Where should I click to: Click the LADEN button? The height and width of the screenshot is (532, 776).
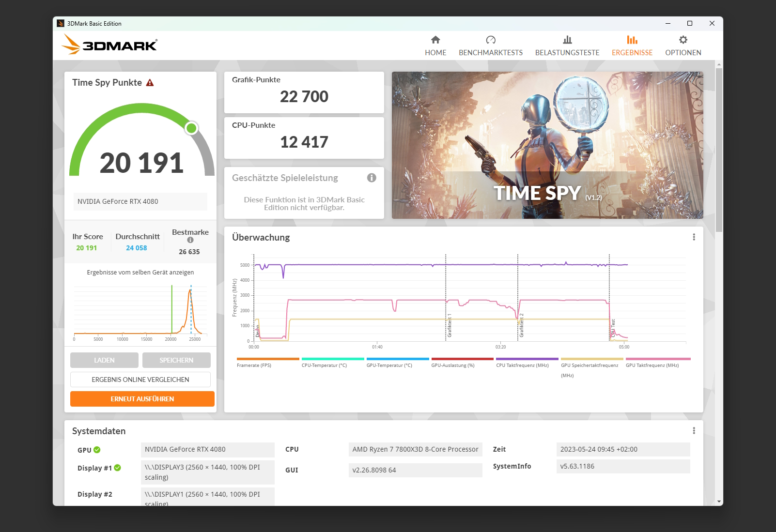[x=104, y=360]
